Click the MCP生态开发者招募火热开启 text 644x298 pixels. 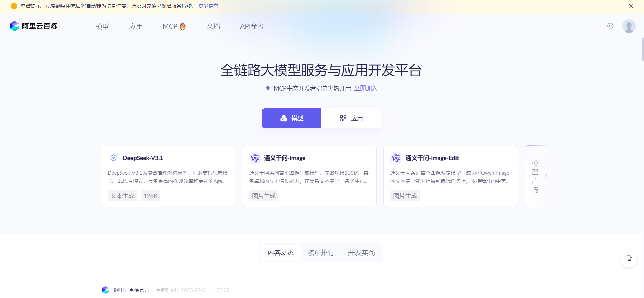coord(312,88)
